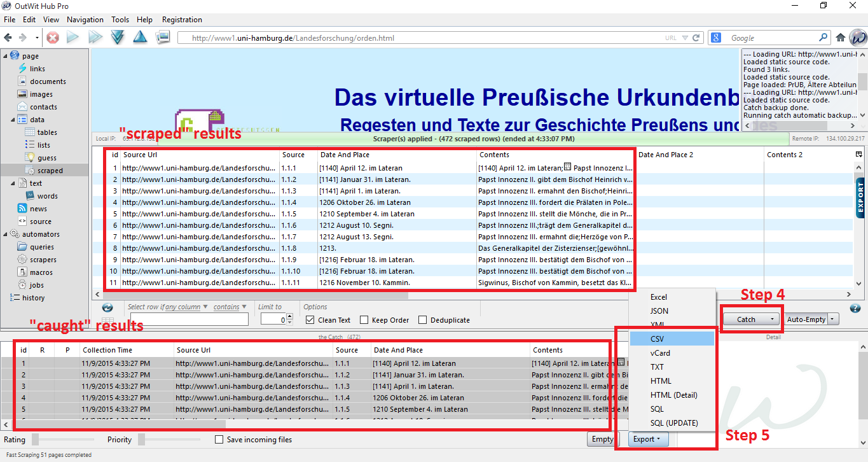Click the vertical EXPORT side tab
The height and width of the screenshot is (462, 868).
[860, 198]
